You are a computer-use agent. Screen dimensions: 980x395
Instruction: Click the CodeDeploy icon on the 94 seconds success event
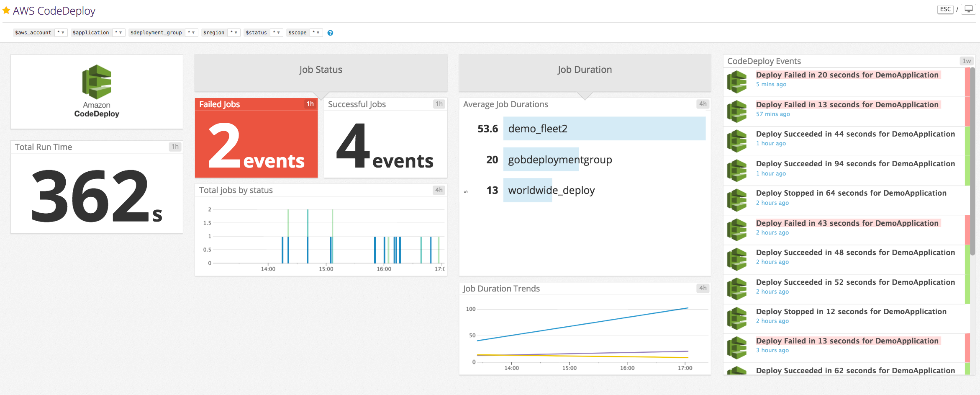coord(737,170)
